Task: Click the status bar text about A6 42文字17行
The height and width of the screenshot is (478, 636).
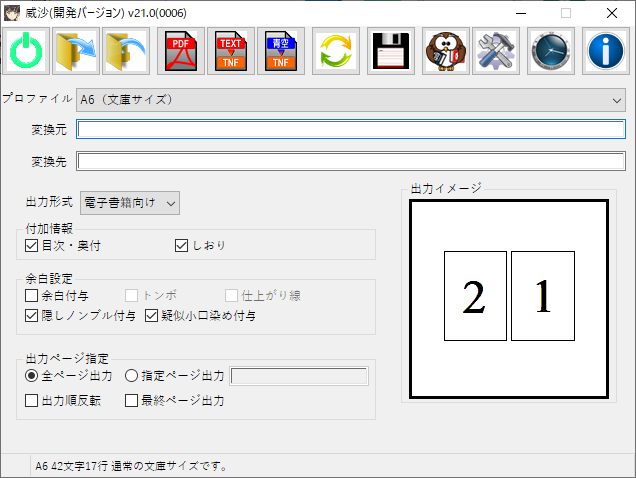Action: click(x=131, y=466)
